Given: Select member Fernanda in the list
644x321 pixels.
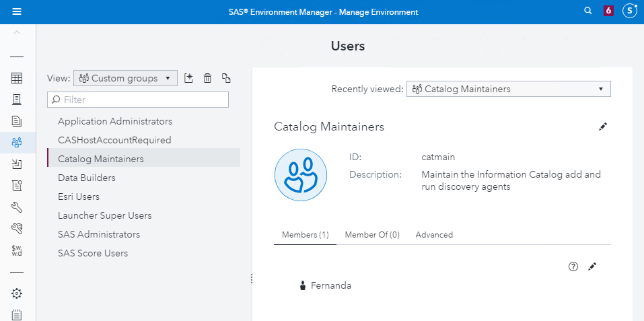Looking at the screenshot, I should pyautogui.click(x=330, y=285).
